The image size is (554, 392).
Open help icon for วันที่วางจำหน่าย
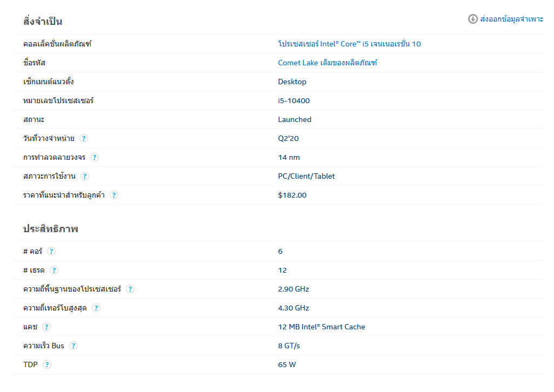coord(84,138)
